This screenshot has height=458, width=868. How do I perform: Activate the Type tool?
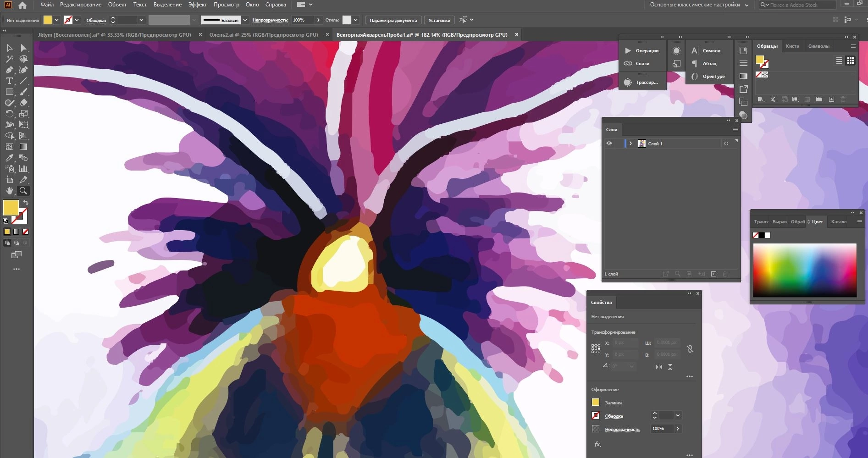(9, 81)
